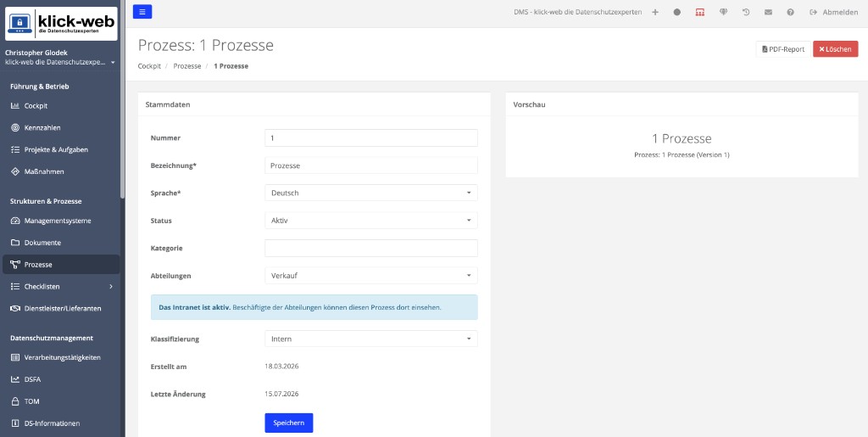This screenshot has height=437, width=868.
Task: Open Verarbeitungstätigkeiten in the sidebar
Action: coord(61,358)
